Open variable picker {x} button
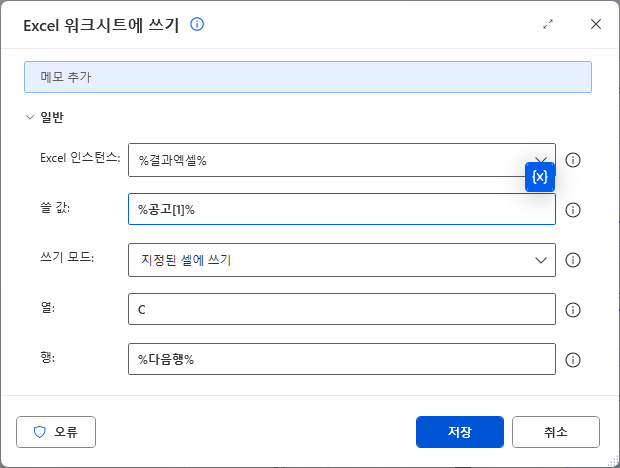This screenshot has width=620, height=468. click(x=540, y=177)
